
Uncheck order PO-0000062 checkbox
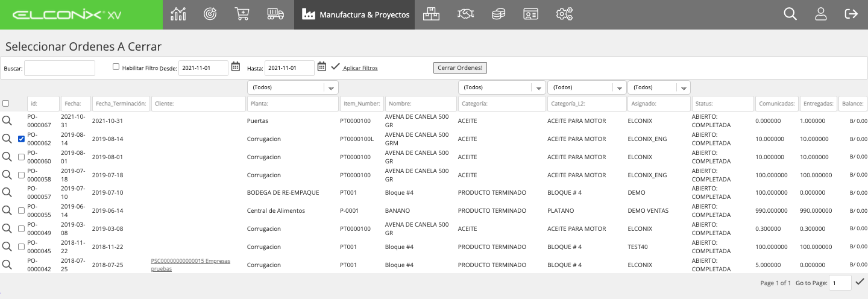point(22,139)
